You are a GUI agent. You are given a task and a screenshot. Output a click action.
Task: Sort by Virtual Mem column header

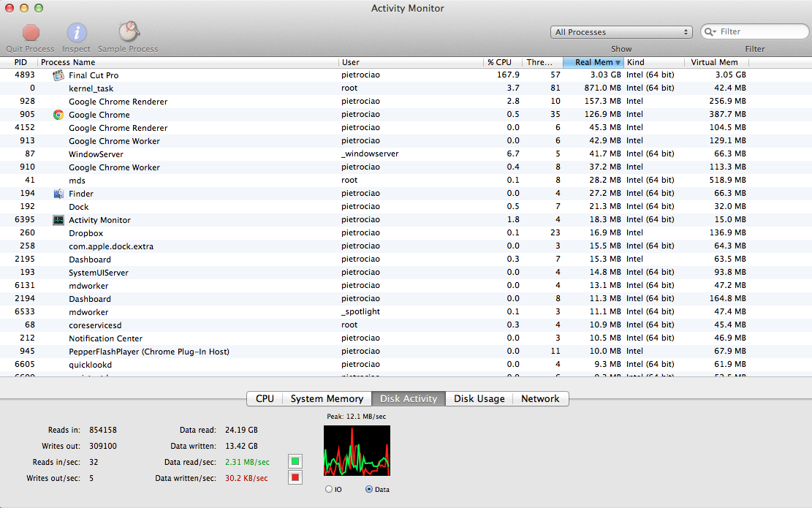pyautogui.click(x=717, y=62)
